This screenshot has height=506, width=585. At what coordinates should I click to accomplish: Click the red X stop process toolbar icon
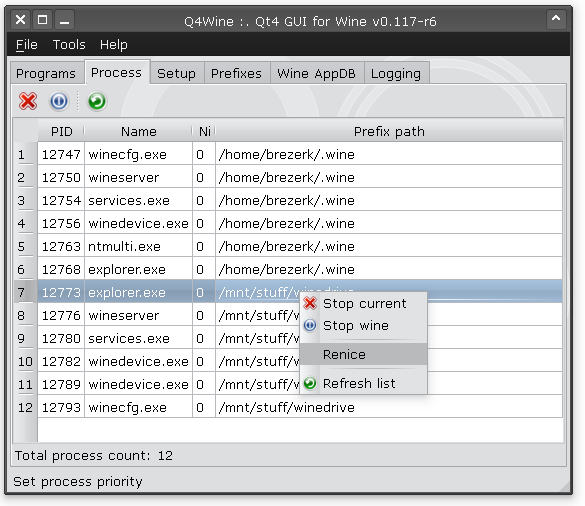tap(28, 101)
